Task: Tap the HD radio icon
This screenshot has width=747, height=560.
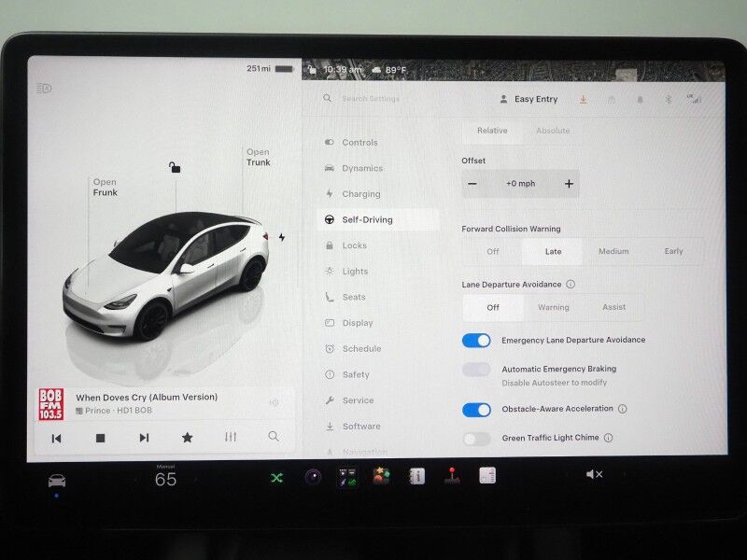Action: (x=274, y=403)
